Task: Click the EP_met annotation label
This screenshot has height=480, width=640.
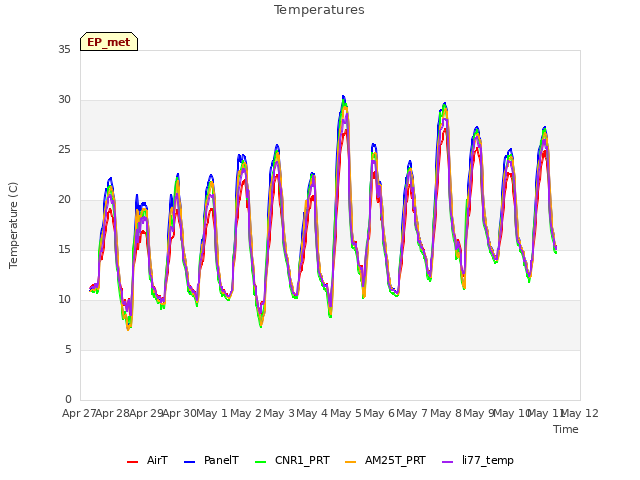Action: [109, 42]
